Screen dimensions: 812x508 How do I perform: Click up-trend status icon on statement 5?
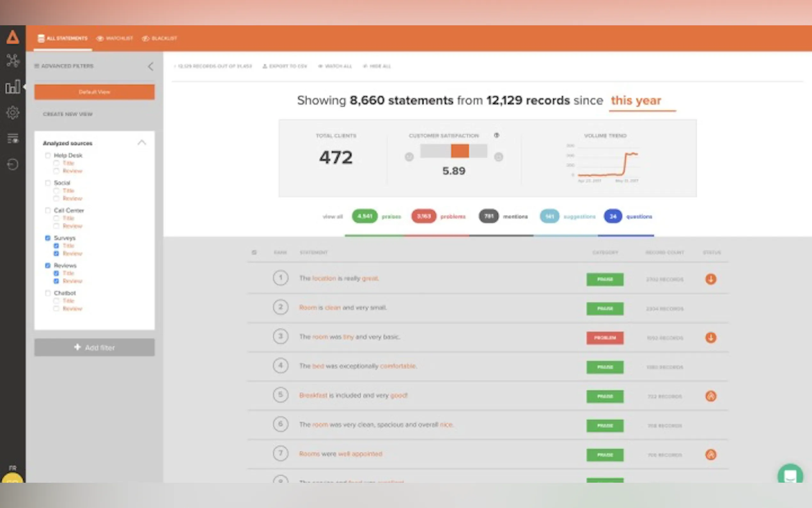710,396
